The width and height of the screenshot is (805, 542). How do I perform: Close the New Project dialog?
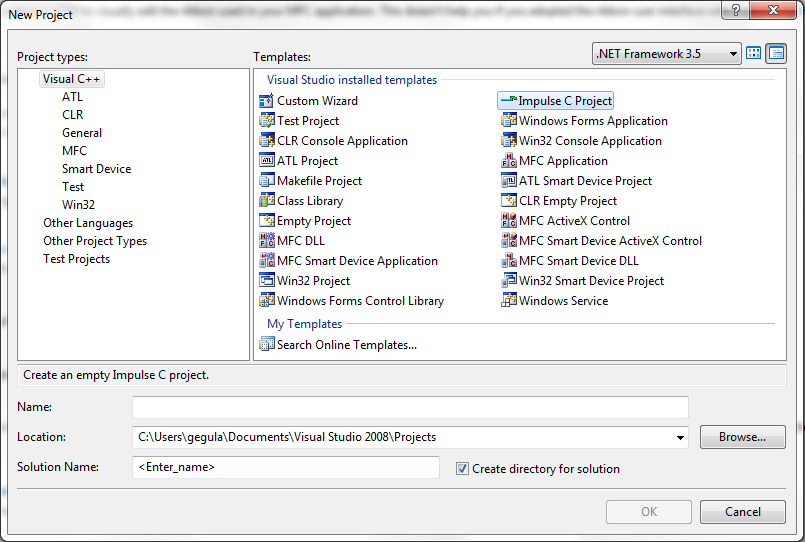773,10
